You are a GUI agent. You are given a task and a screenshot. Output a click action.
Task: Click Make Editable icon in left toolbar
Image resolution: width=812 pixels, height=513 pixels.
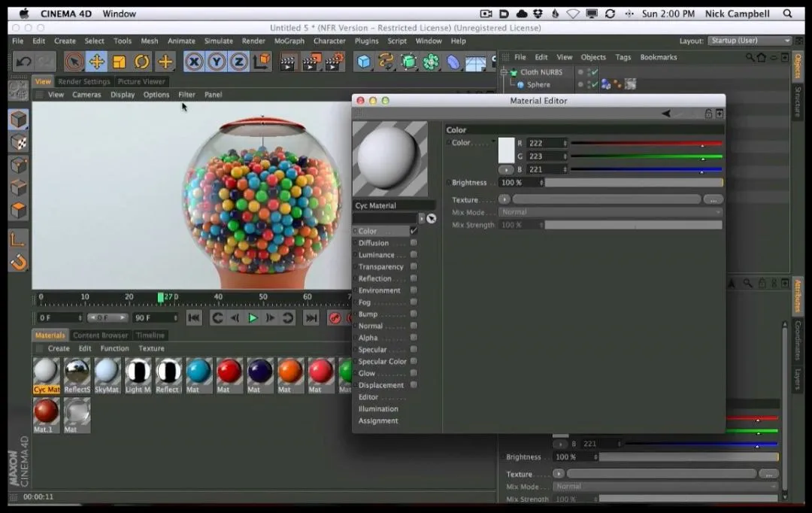click(x=19, y=91)
